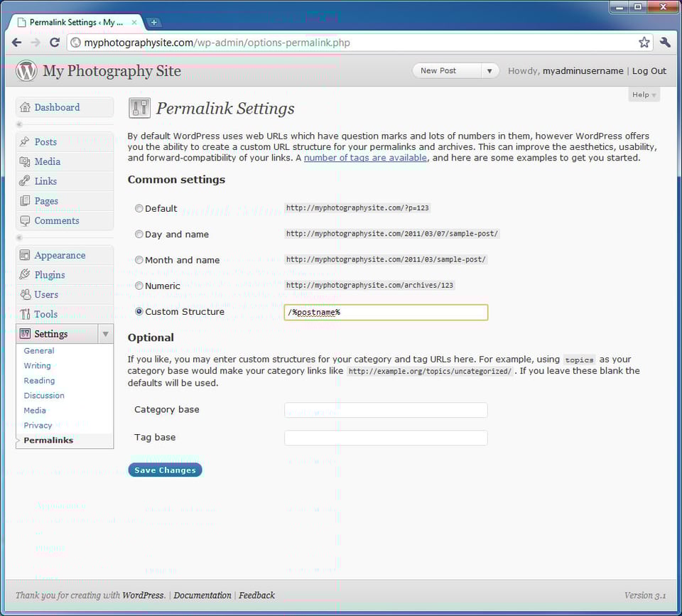This screenshot has width=682, height=616.
Task: Select the Default permalink radio button
Action: tap(139, 208)
